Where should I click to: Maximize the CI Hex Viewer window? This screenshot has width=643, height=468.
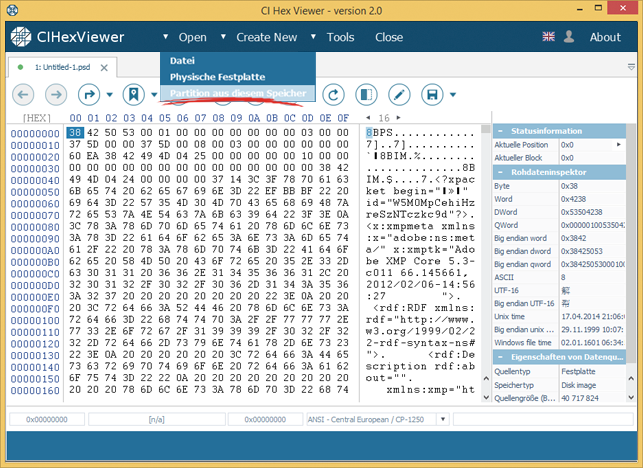point(598,8)
